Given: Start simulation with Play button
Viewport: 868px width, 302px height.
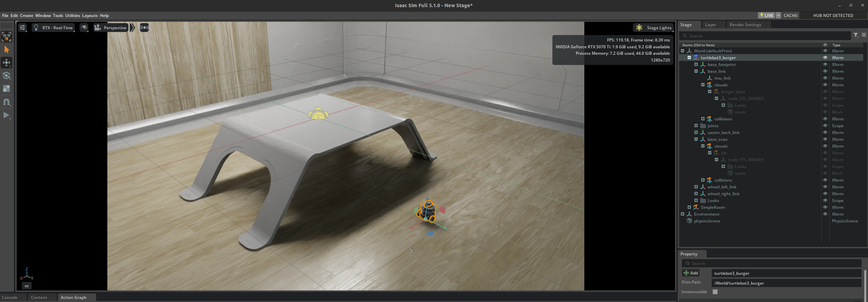Looking at the screenshot, I should coord(6,115).
